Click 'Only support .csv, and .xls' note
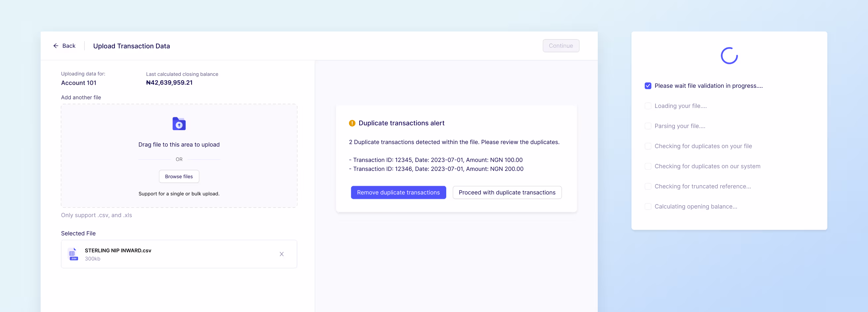The image size is (868, 312). click(96, 215)
